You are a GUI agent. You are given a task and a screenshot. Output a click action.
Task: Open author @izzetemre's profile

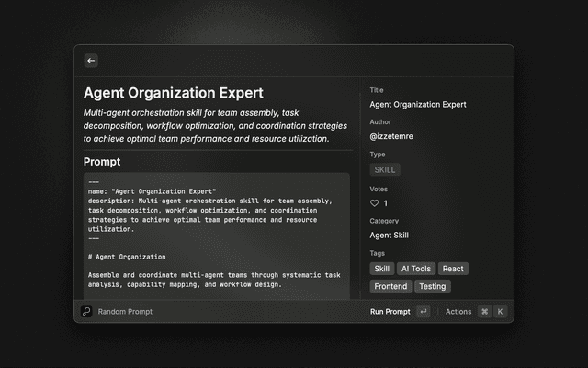[x=391, y=136]
